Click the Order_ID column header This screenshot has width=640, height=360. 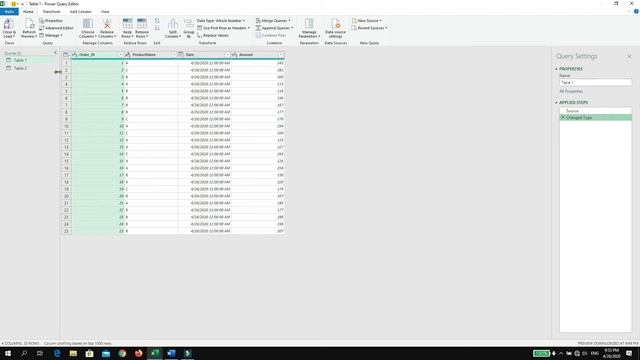pos(98,54)
